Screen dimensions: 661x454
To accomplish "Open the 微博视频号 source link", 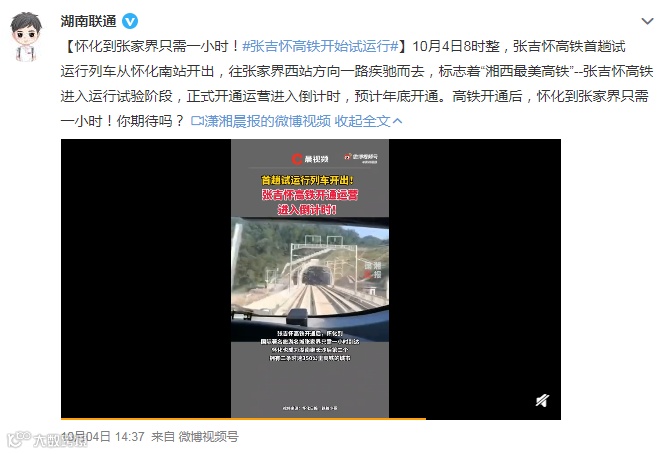I will click(x=208, y=437).
